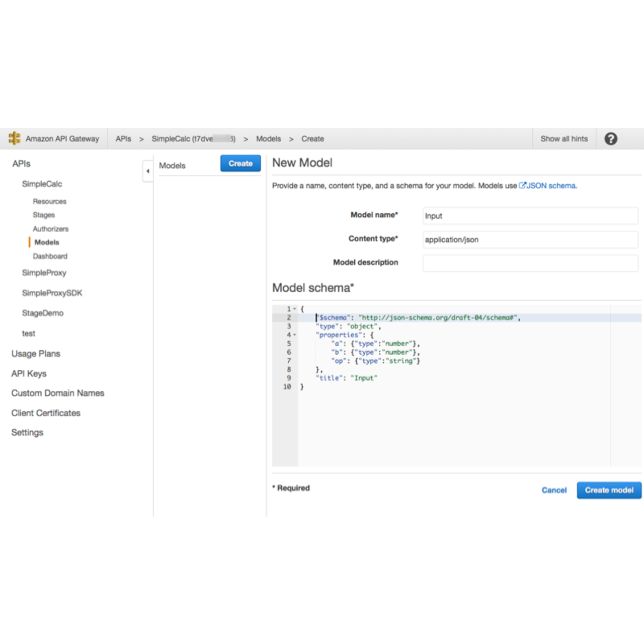Fold the schema code block at line 1

(295, 309)
